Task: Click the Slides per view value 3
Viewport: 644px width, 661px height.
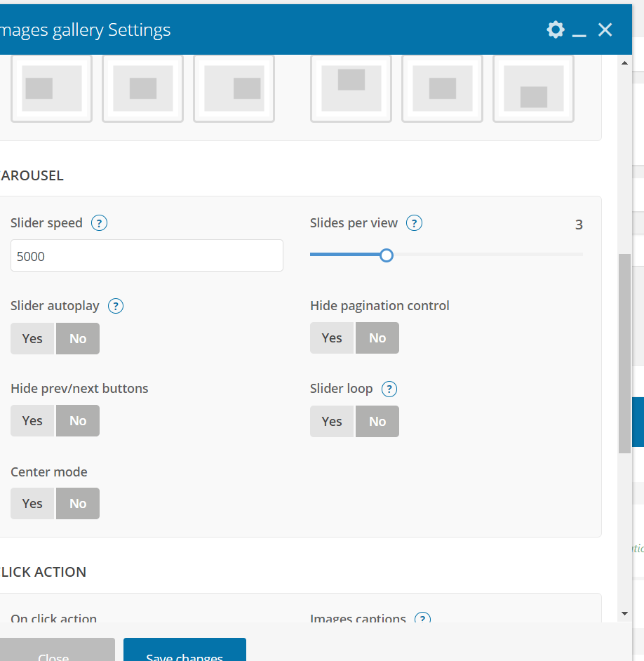Action: click(x=579, y=225)
